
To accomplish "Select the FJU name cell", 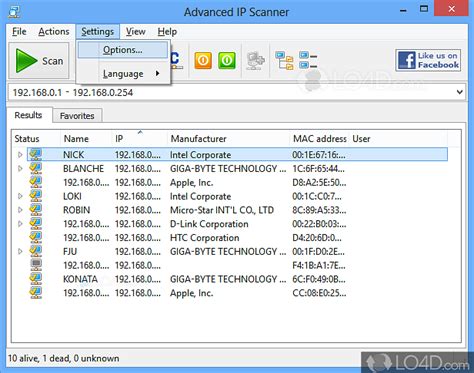I will coord(70,251).
